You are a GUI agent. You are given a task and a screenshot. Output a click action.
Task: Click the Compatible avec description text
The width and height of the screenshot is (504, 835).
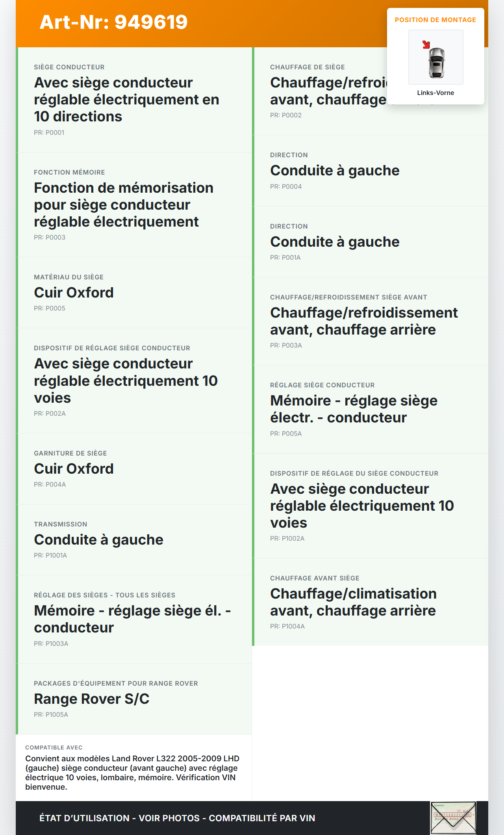tap(132, 772)
